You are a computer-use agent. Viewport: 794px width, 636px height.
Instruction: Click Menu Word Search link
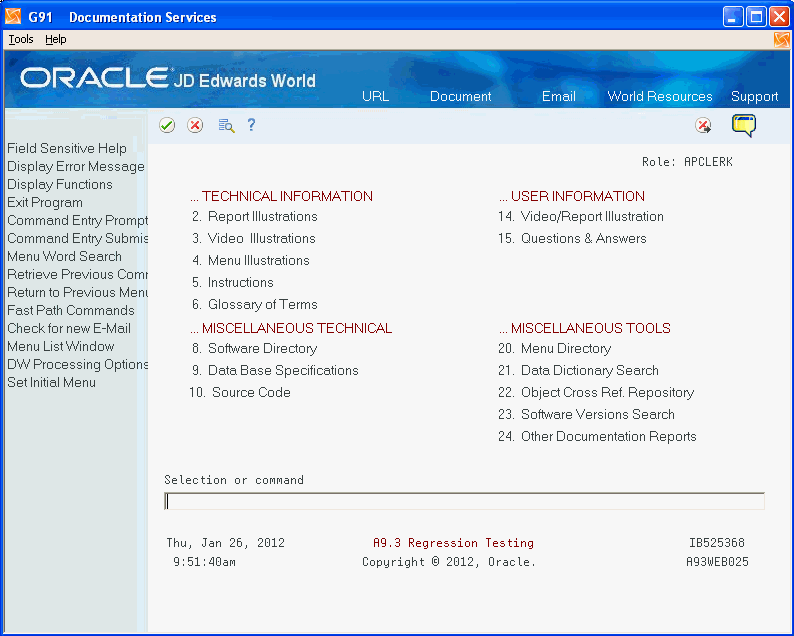pos(64,256)
